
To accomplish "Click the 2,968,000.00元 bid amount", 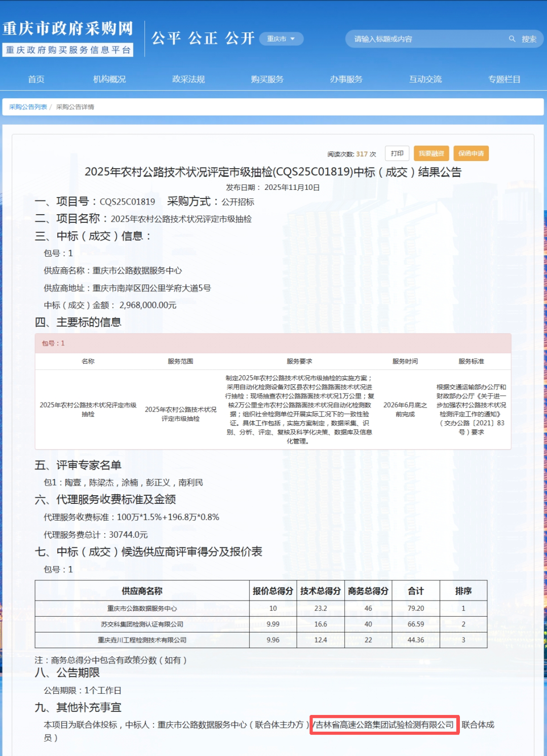I will click(x=148, y=305).
